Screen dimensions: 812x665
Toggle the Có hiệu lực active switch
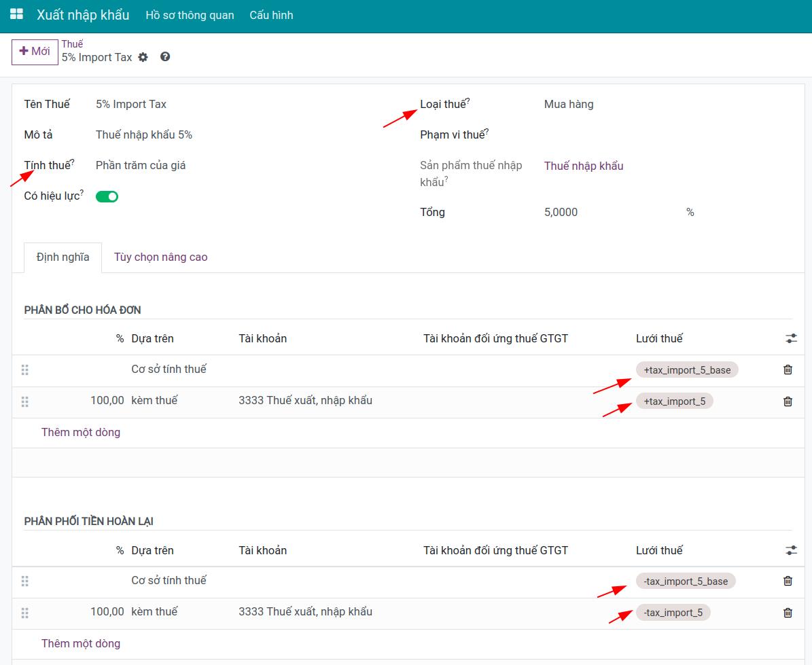pyautogui.click(x=107, y=197)
